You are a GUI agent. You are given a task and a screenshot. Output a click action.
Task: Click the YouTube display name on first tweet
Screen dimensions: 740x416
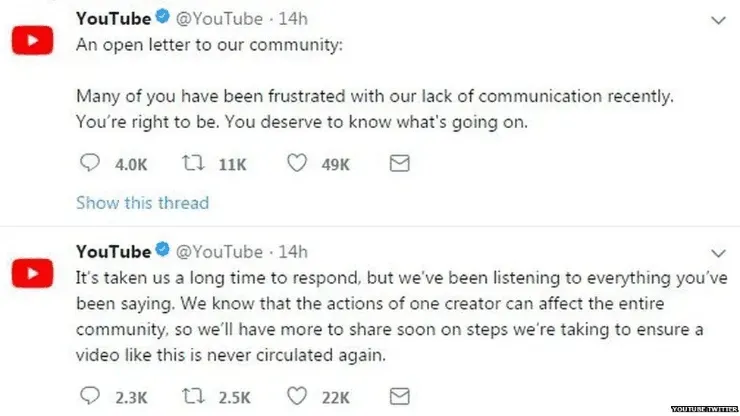tap(113, 19)
